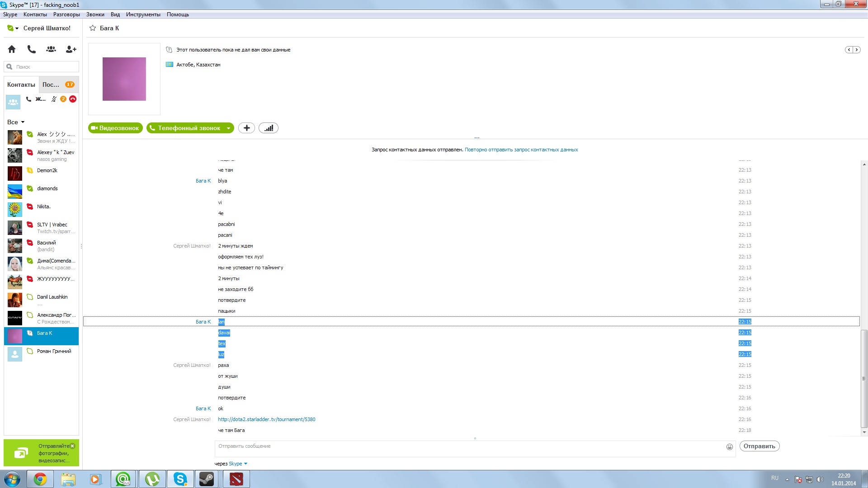The width and height of the screenshot is (868, 488).
Task: Resend contact request via Повторно отправить link
Action: coord(521,150)
